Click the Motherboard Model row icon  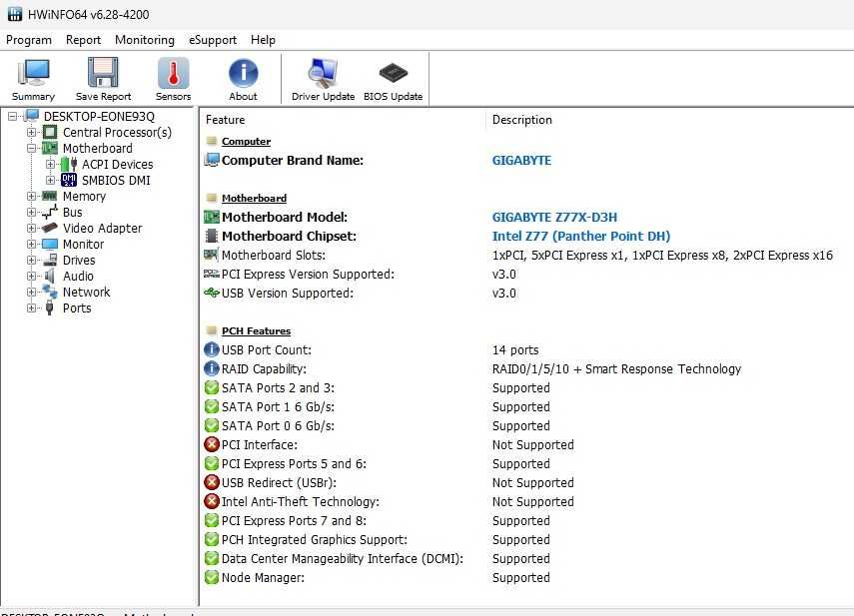[212, 217]
